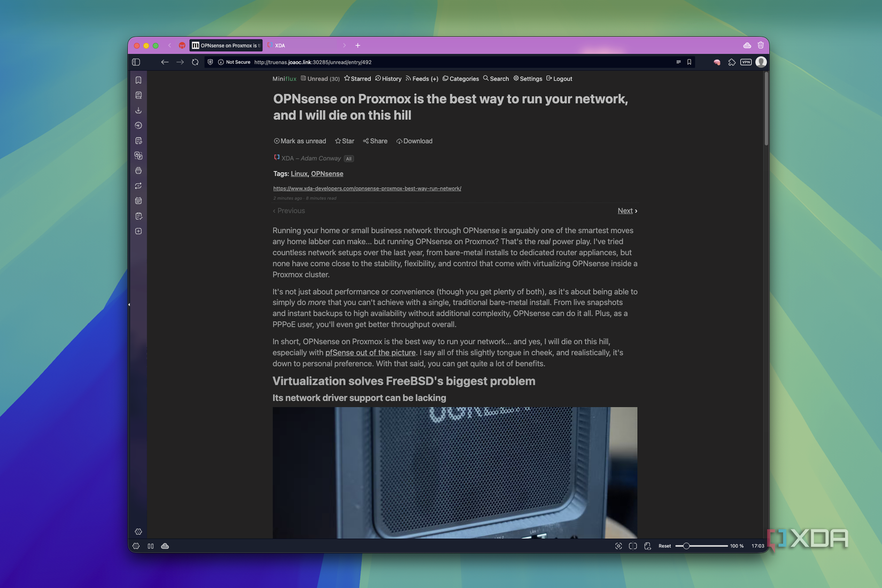Open page source with the code icon
The image size is (882, 588).
[x=647, y=546]
